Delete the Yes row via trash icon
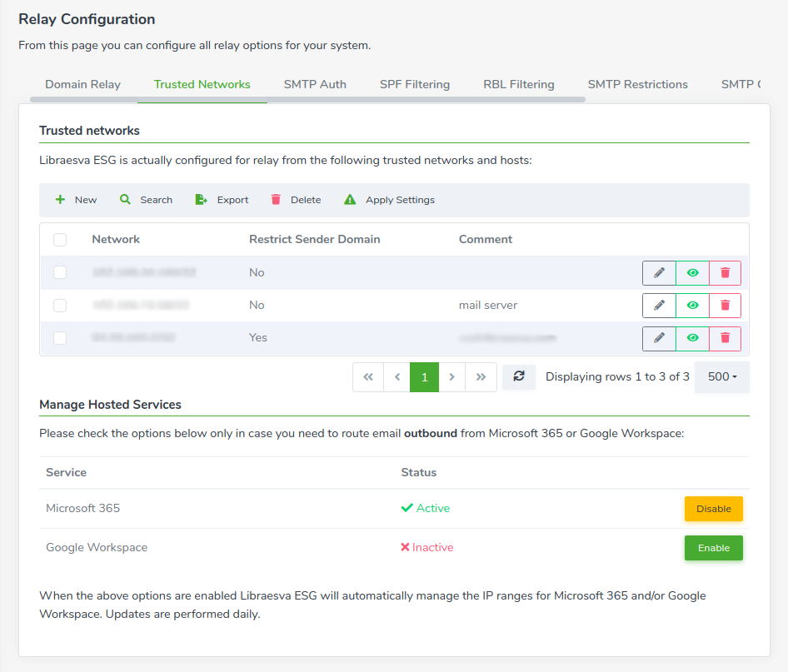Viewport: 788px width, 672px height. click(x=726, y=338)
